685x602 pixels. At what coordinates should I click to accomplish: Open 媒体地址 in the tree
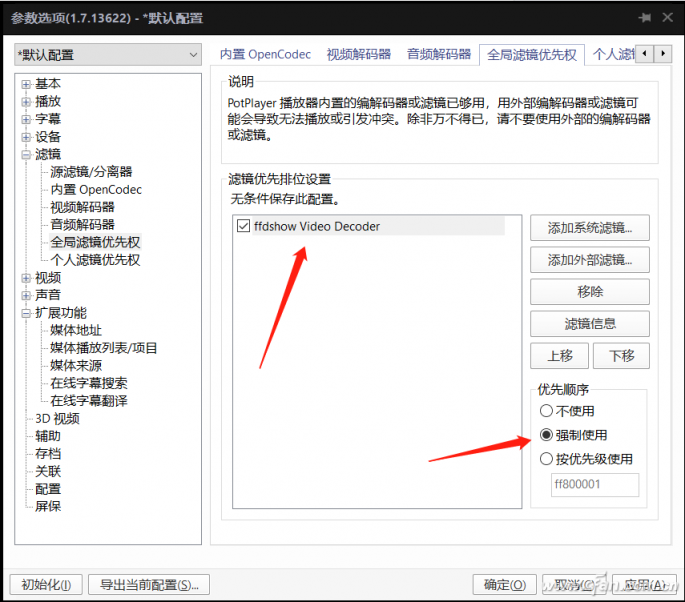pyautogui.click(x=76, y=331)
